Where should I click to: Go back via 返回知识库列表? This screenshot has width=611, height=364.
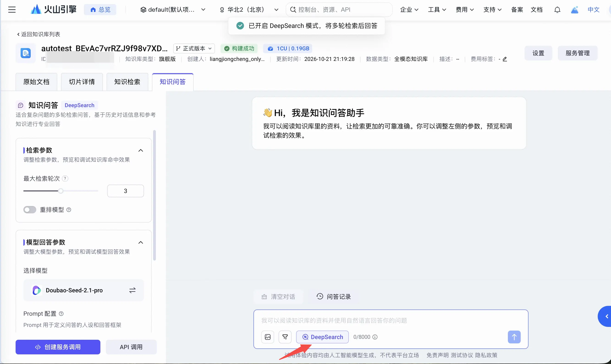[x=39, y=34]
